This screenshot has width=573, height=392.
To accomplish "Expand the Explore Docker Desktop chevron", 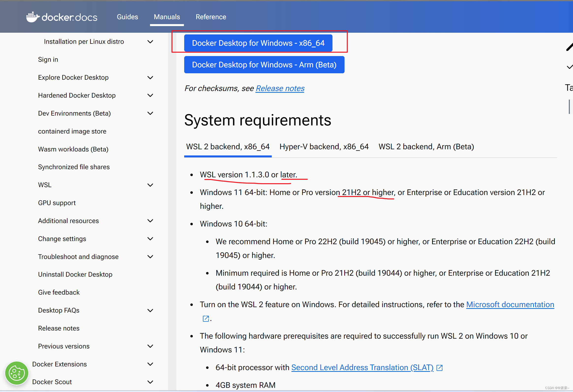I will click(x=150, y=78).
